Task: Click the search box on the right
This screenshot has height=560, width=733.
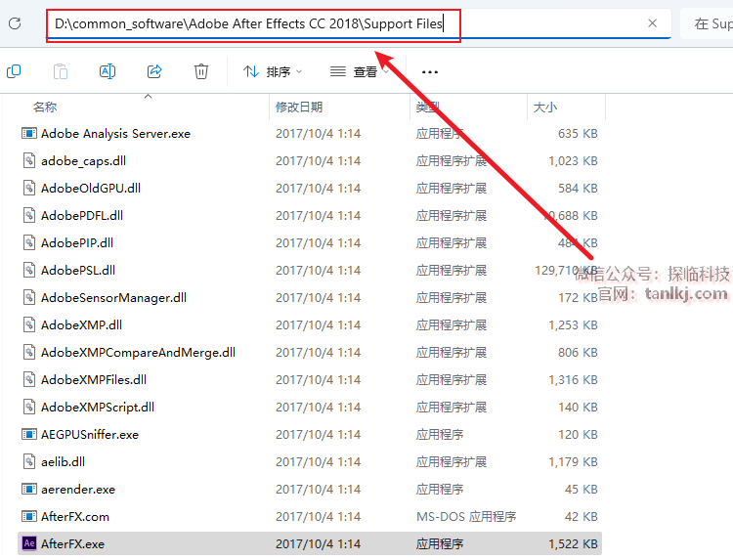Action: (707, 23)
